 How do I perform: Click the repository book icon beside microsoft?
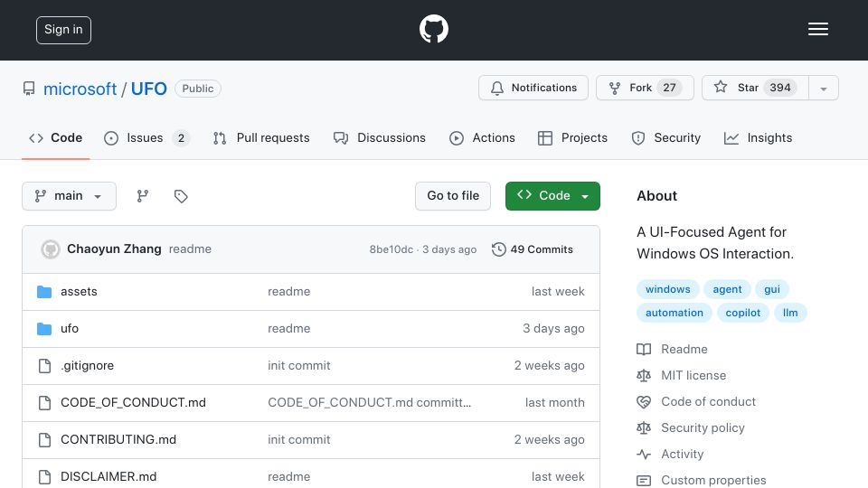(29, 89)
